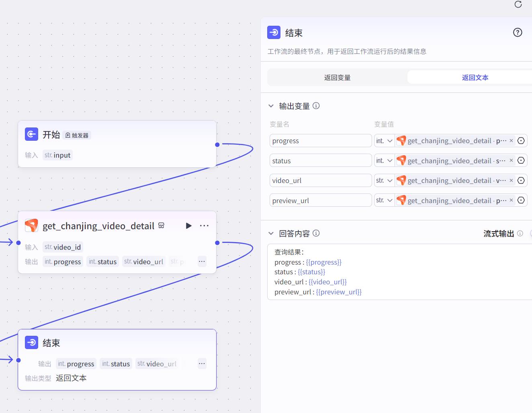532x413 pixels.
Task: Click the status variable name field
Action: point(320,161)
